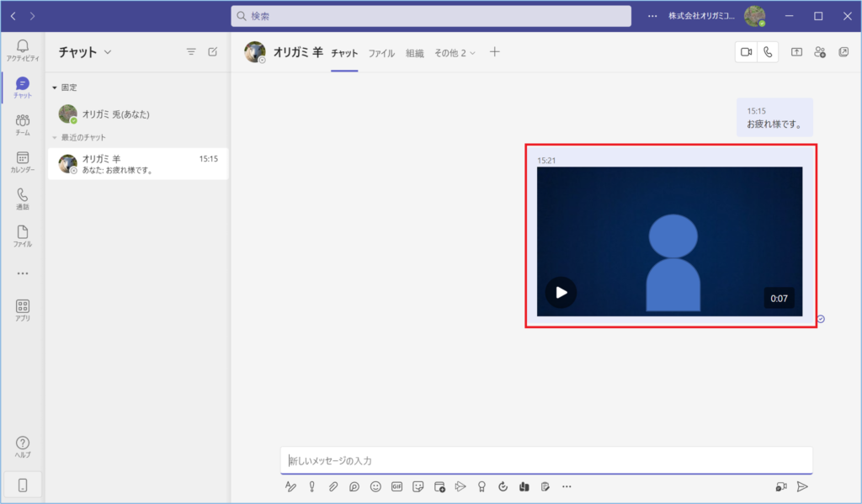
Task: Switch to the 組織 tab
Action: [x=415, y=53]
